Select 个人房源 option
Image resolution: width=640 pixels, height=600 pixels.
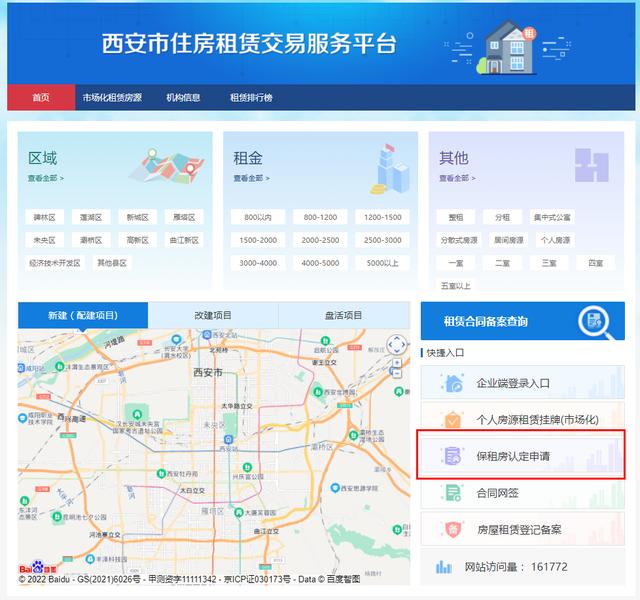click(556, 240)
